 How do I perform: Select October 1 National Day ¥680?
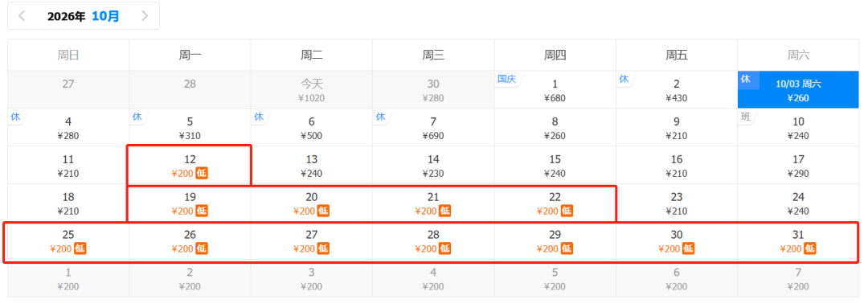click(x=555, y=90)
